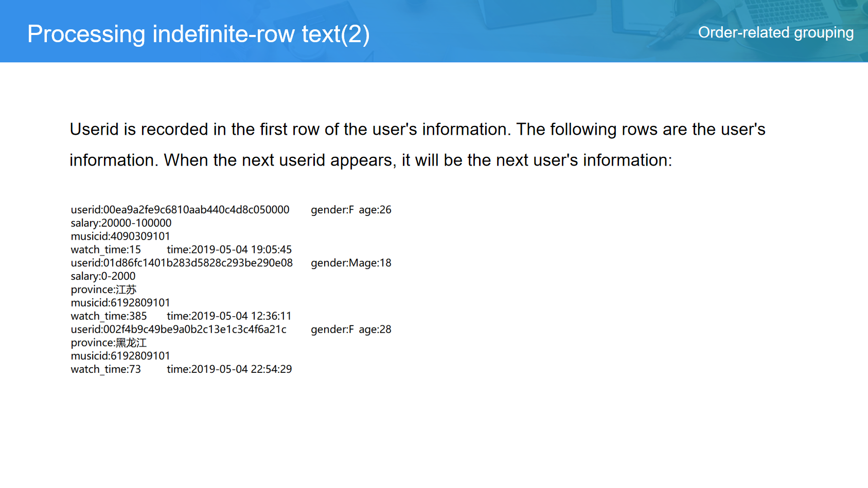The width and height of the screenshot is (868, 488).
Task: Click the "watch_time:385" text
Action: pyautogui.click(x=109, y=316)
